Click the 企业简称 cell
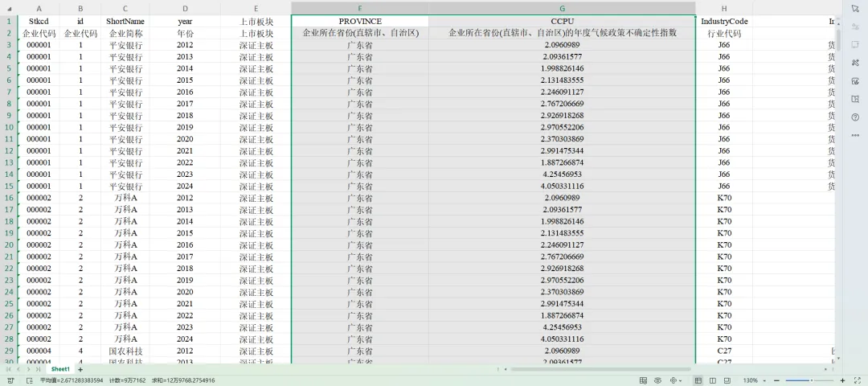The image size is (868, 386). pos(125,33)
